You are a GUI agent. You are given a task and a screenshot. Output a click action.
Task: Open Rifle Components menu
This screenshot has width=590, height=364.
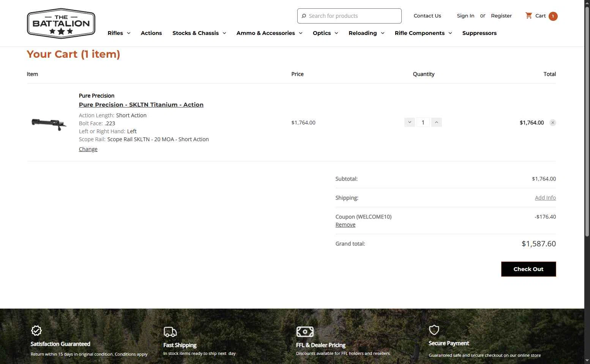tap(420, 33)
